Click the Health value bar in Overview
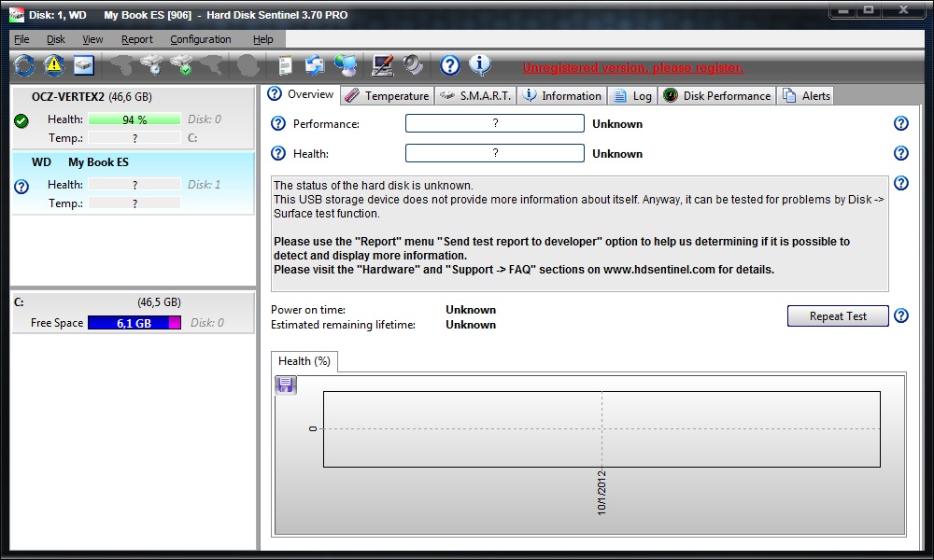 pyautogui.click(x=494, y=153)
